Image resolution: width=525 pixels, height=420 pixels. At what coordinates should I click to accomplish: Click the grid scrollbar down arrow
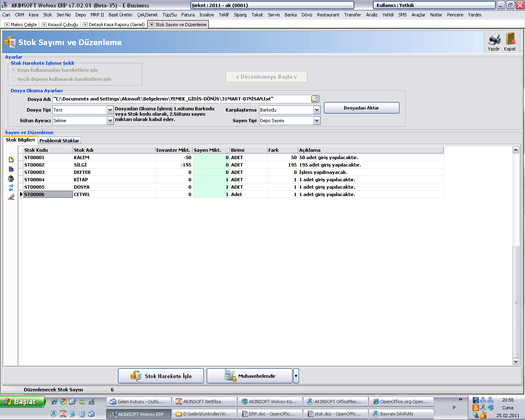pos(516,361)
